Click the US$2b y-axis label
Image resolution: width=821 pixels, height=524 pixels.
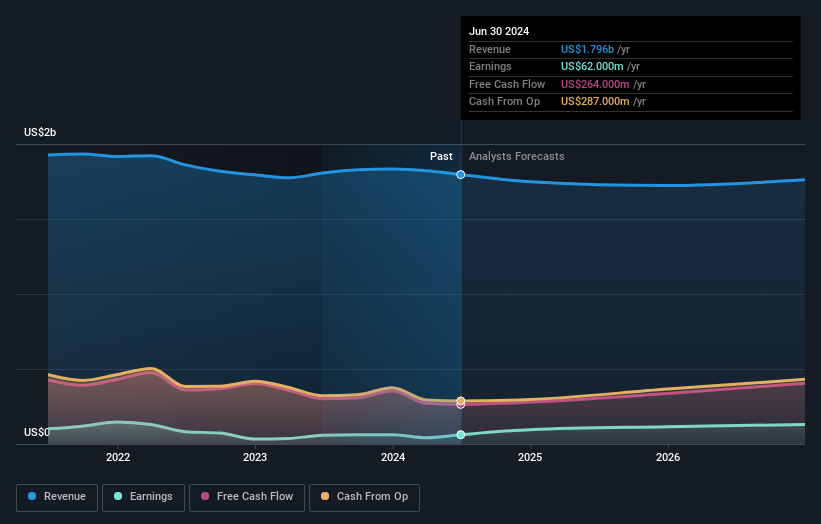pos(40,132)
